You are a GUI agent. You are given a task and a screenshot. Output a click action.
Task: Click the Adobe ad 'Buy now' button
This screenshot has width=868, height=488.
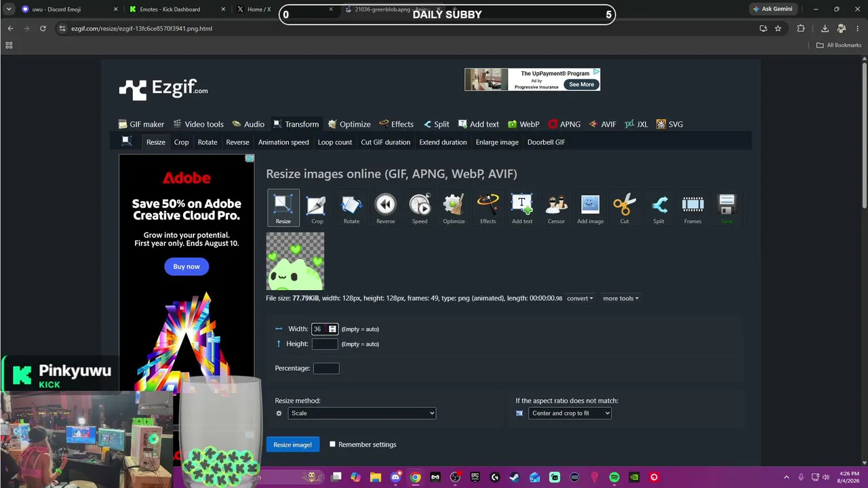tap(186, 266)
